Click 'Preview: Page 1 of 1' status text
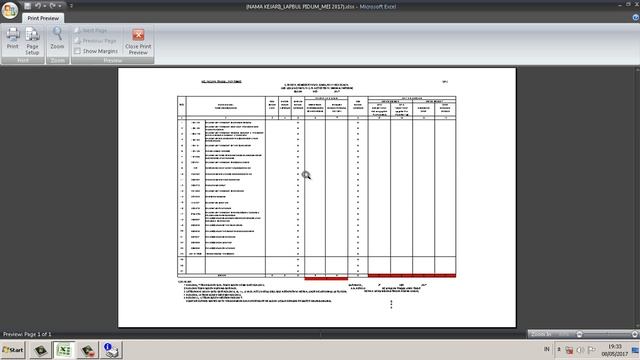The height and width of the screenshot is (360, 640). click(27, 334)
